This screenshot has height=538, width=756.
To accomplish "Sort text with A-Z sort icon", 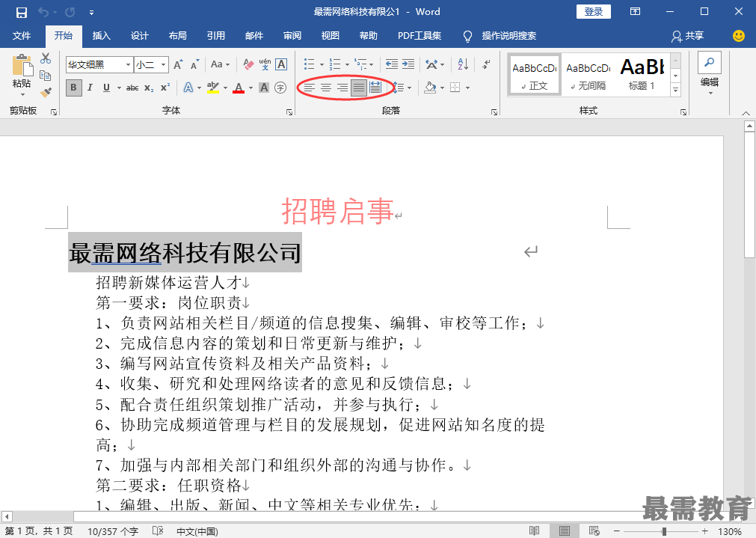I will coord(463,64).
